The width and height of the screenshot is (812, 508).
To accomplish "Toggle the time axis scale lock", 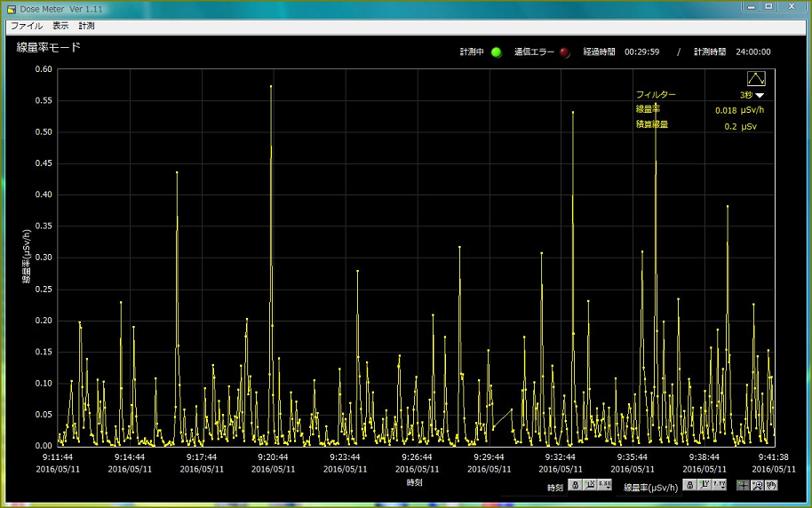I will (x=576, y=486).
